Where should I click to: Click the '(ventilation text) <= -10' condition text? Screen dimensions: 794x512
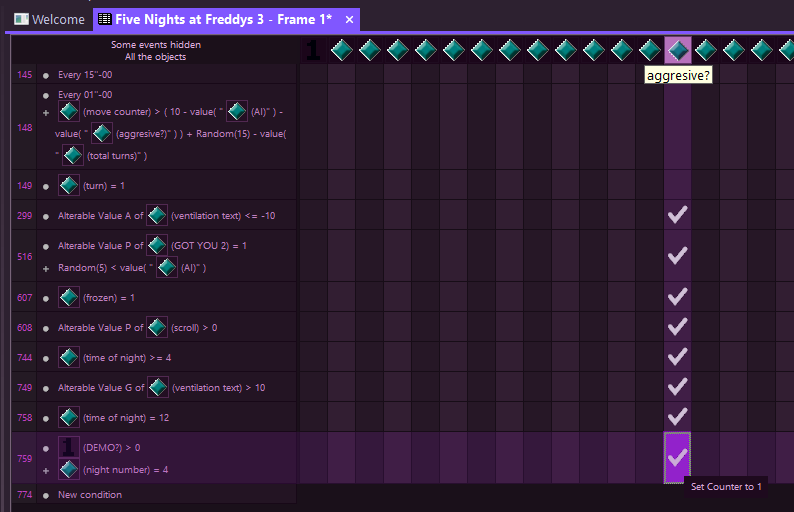coord(223,216)
